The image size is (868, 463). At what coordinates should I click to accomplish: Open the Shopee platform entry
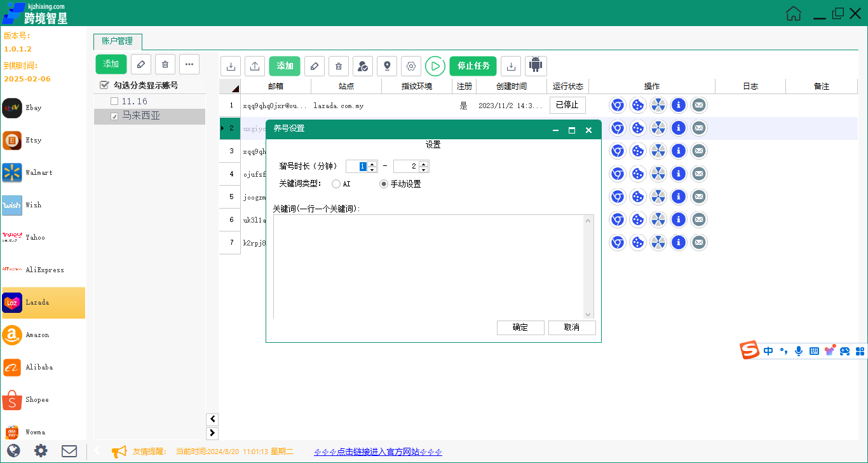43,400
